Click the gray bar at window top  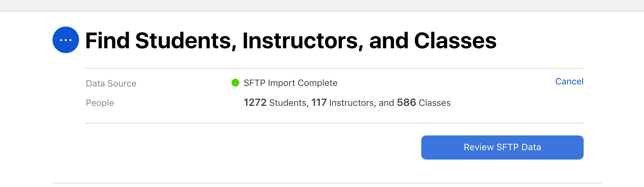[322, 5]
